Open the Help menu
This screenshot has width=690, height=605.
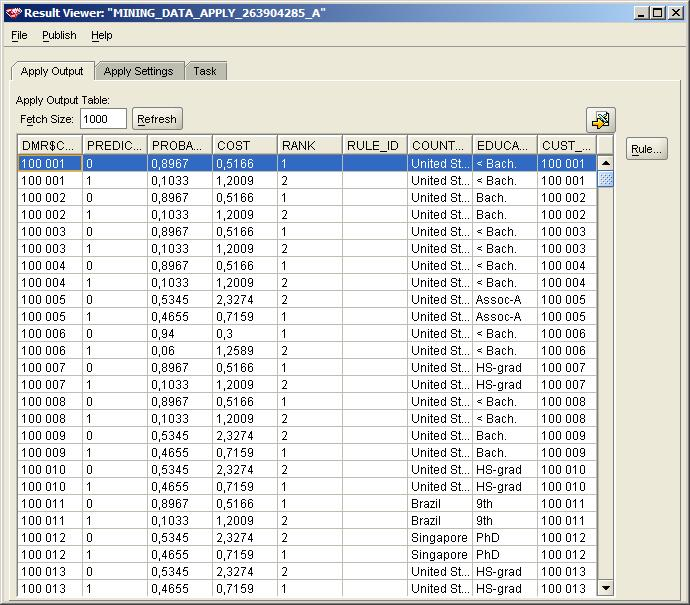tap(102, 35)
